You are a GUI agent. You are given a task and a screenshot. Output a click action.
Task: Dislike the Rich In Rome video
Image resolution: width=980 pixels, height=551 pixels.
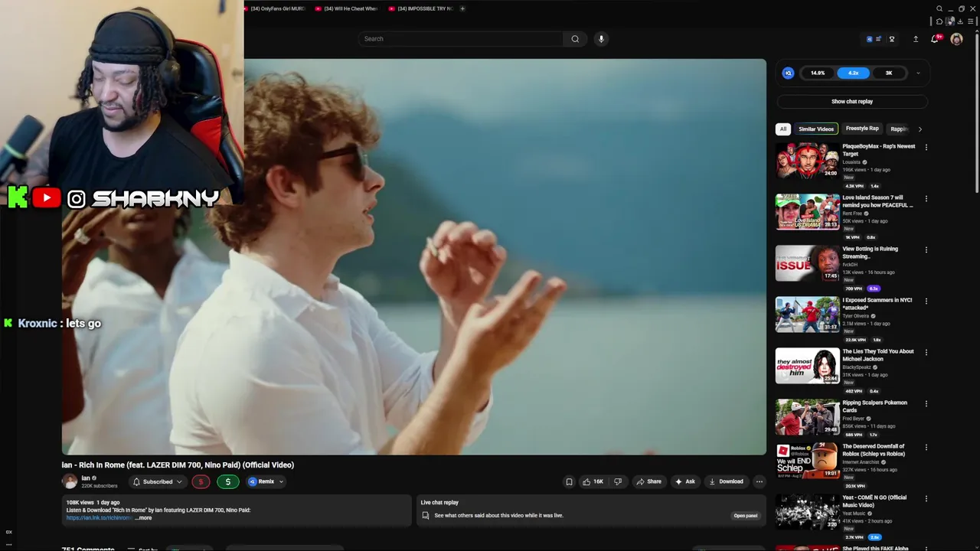point(618,481)
